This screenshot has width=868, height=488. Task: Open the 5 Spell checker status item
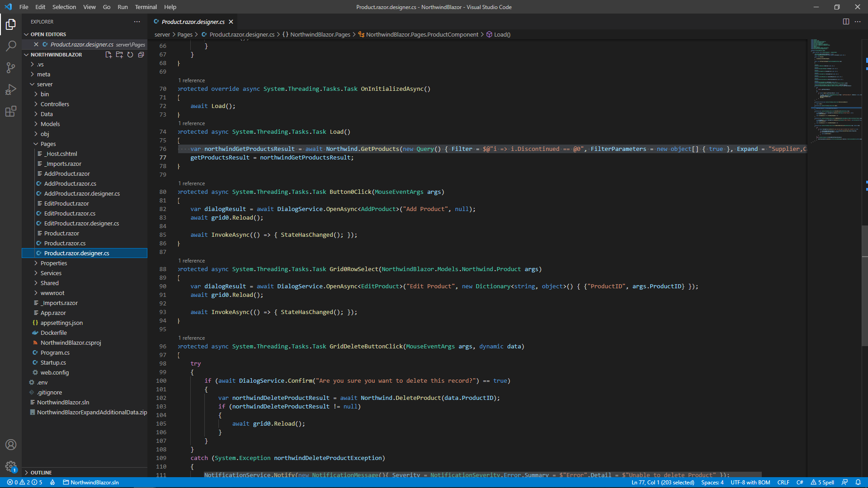point(822,483)
